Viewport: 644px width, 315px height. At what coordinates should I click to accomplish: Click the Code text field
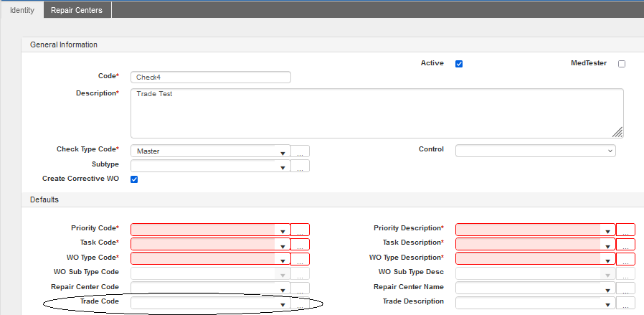pos(210,77)
